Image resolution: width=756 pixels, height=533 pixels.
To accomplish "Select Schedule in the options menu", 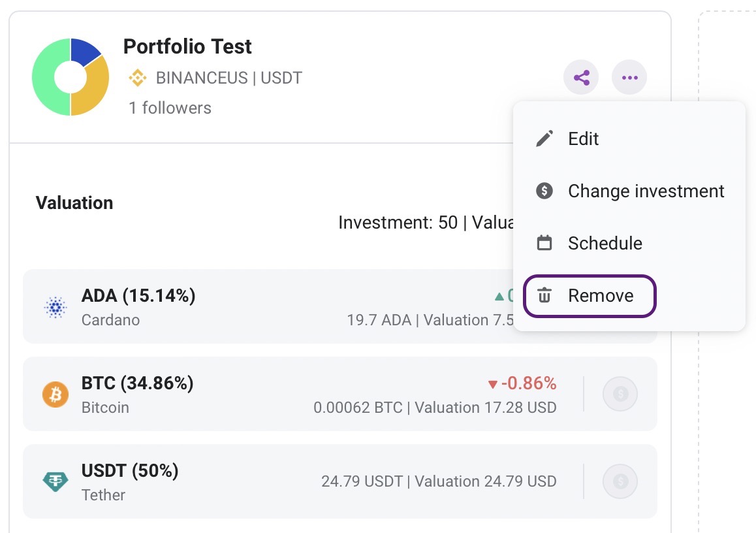I will click(x=629, y=243).
